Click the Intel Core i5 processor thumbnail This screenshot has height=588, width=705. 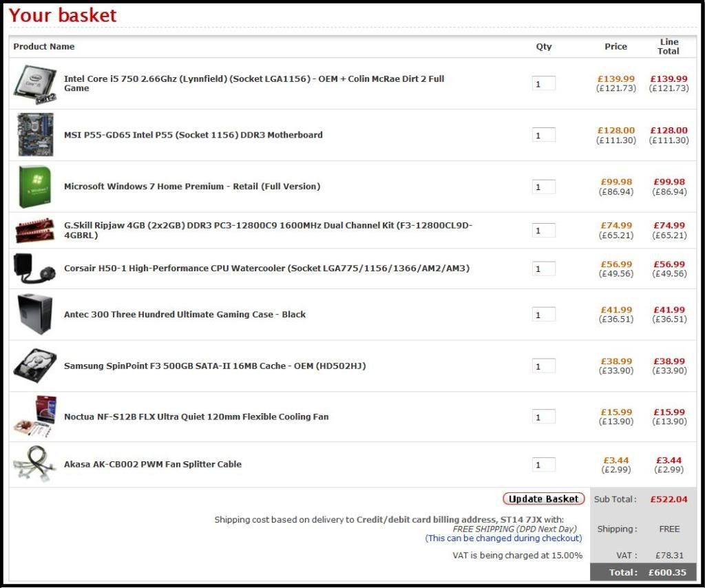coord(35,85)
